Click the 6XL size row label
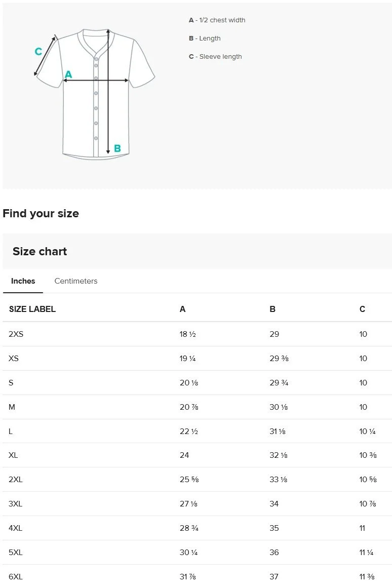This screenshot has height=588, width=392. 16,577
